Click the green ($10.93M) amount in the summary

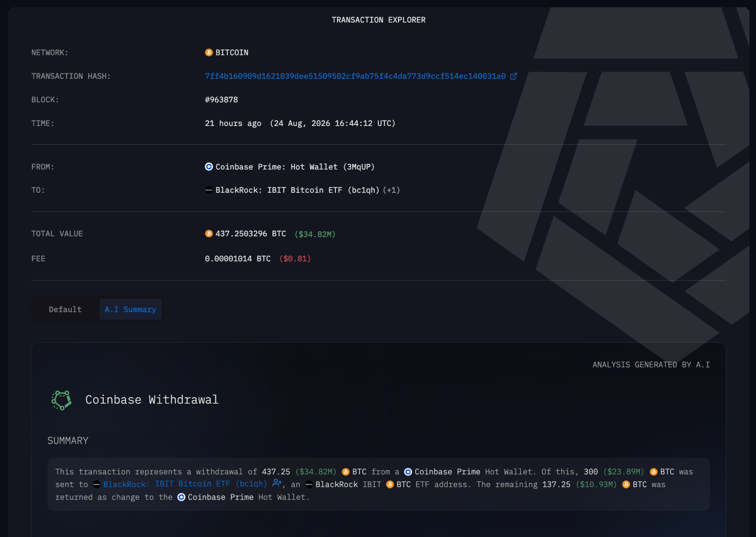tap(597, 484)
